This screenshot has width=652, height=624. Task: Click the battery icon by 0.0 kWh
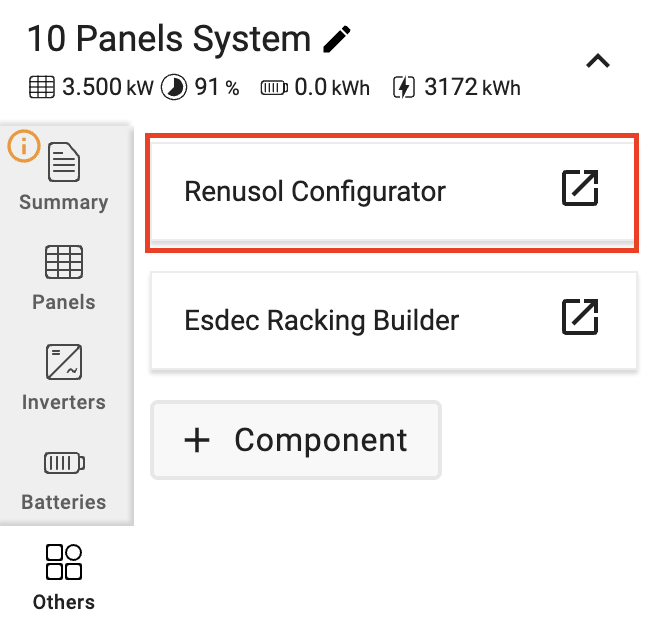pyautogui.click(x=274, y=88)
